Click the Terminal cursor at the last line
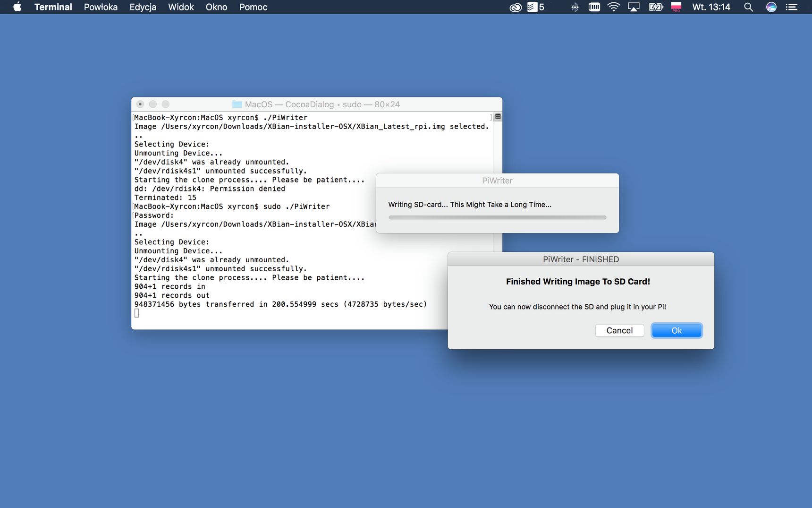The height and width of the screenshot is (508, 812). 137,313
